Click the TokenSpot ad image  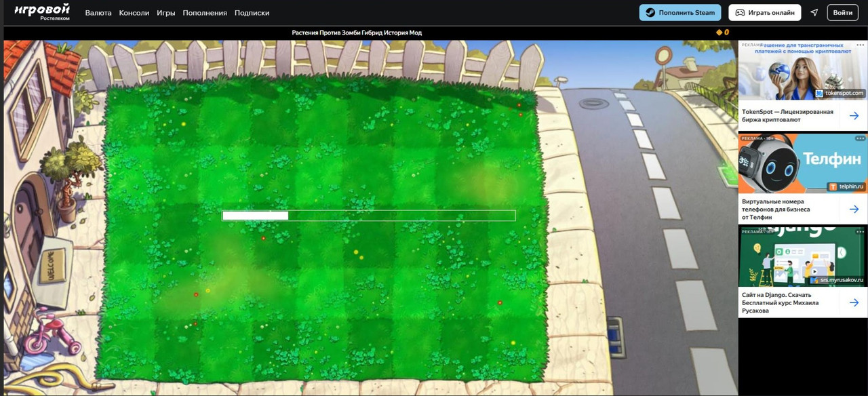(x=803, y=71)
